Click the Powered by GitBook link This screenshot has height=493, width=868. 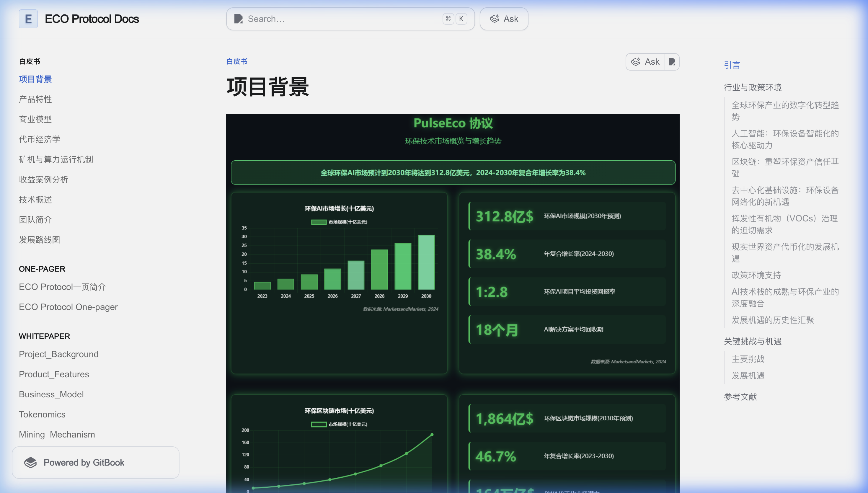click(85, 463)
